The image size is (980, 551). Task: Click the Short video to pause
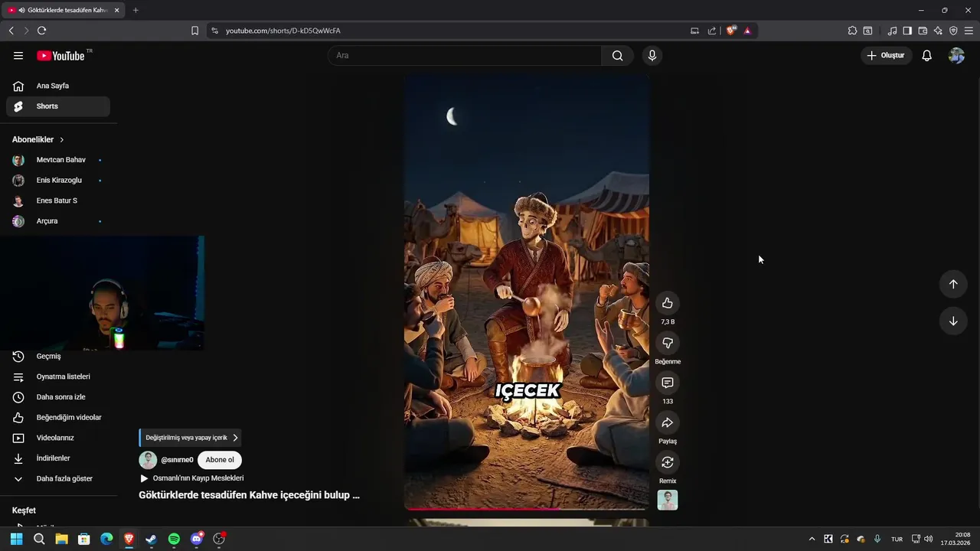point(527,291)
